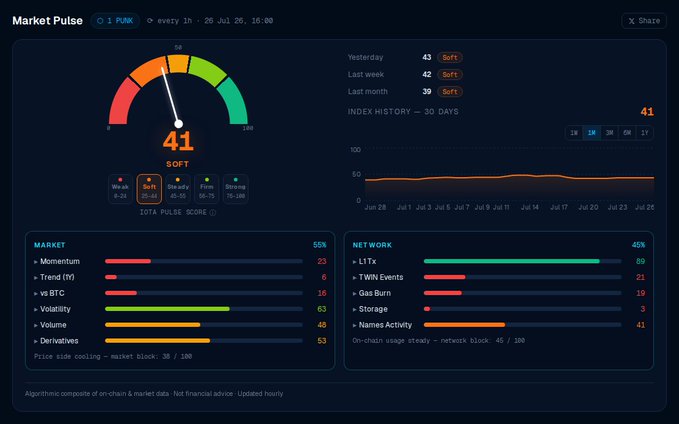679x424 pixels.
Task: Click the algorithmic composite disclaimer text
Action: pos(154,394)
